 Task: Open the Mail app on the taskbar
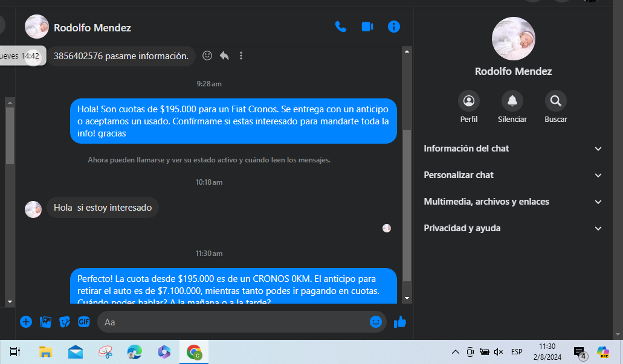click(x=75, y=352)
